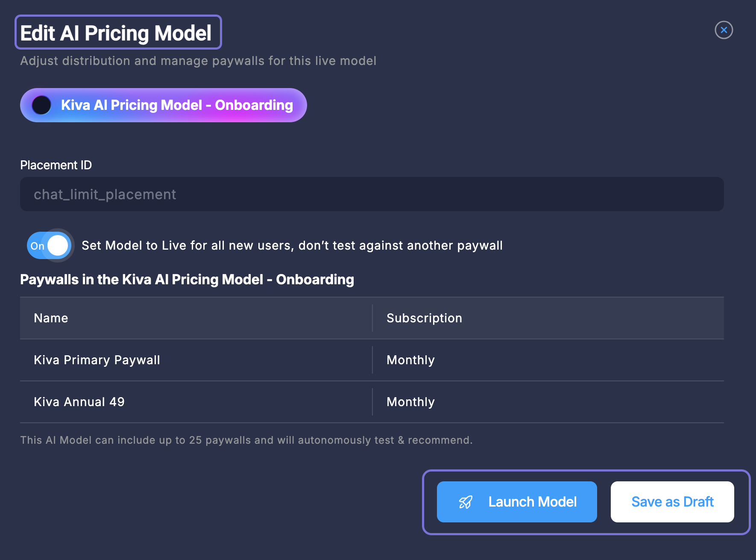Click Monthly subscription for Kiva Primary Paywall
The image size is (756, 560).
[x=410, y=360]
